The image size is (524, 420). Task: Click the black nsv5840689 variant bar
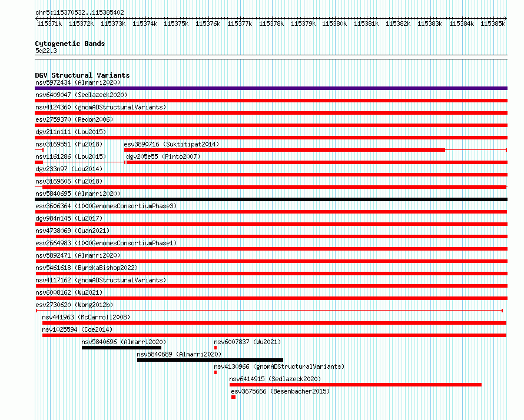point(210,360)
